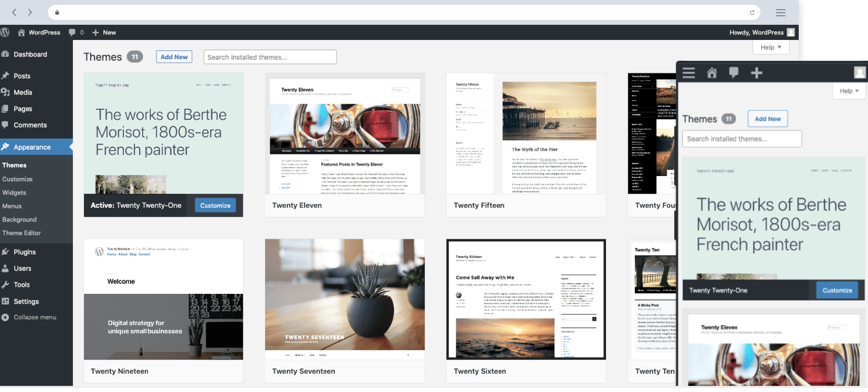Open Settings in the sidebar
The width and height of the screenshot is (868, 392).
26,301
